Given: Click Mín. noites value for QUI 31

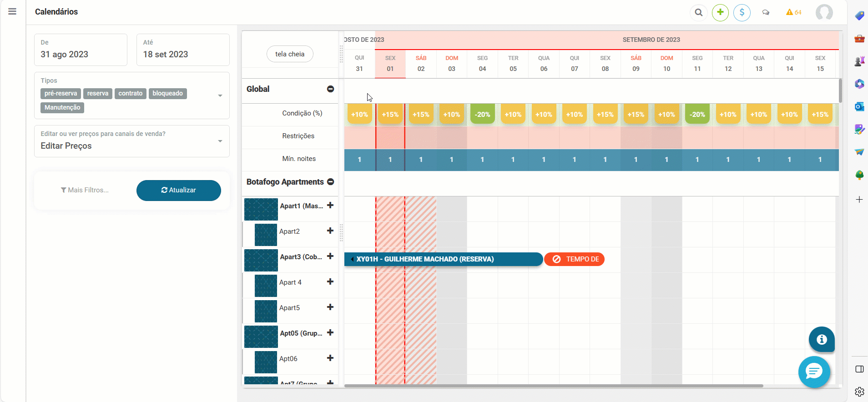Looking at the screenshot, I should tap(359, 160).
